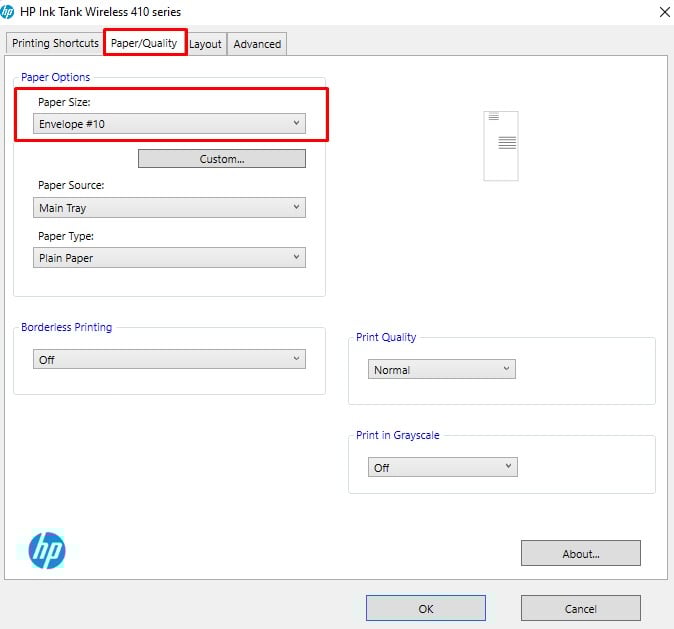
Task: Click the Paper Type: label
Action: click(x=66, y=236)
